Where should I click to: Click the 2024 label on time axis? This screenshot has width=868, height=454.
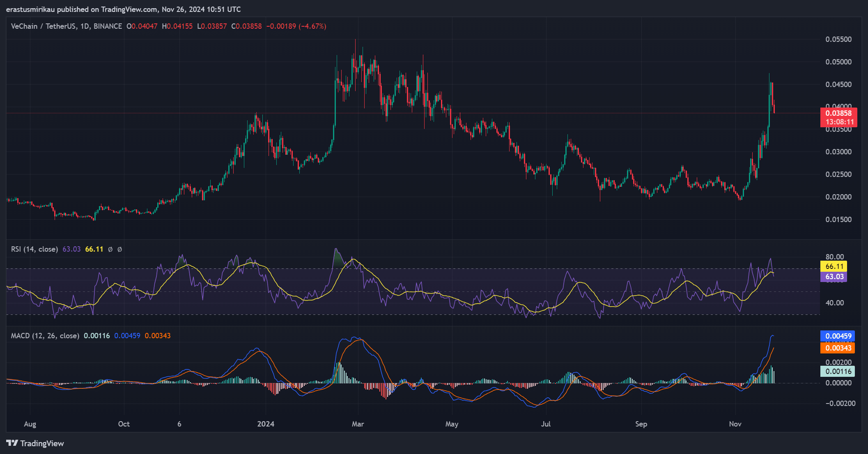266,424
